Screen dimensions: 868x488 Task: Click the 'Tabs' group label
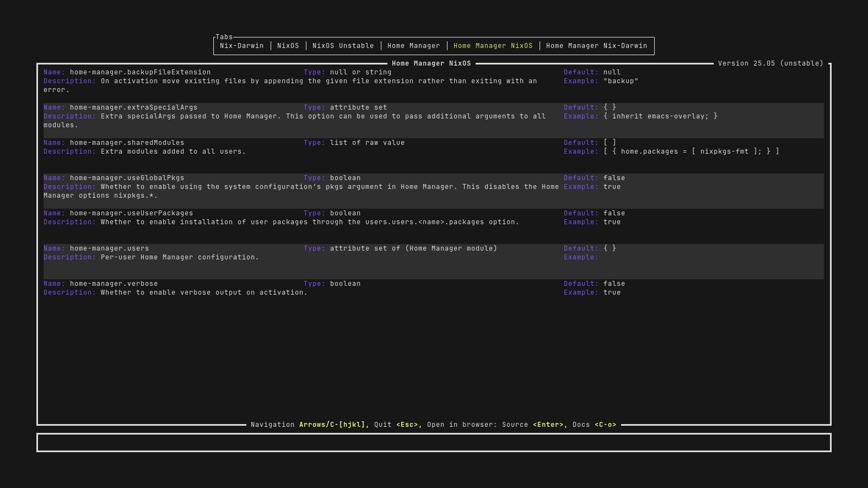(224, 37)
